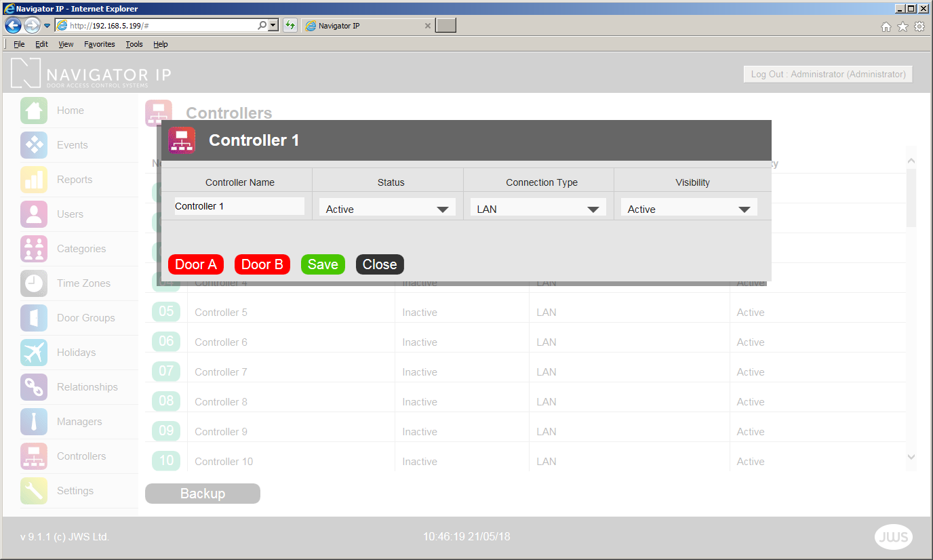The image size is (933, 560).
Task: Open the recent pages dropdown arrow
Action: click(x=47, y=26)
